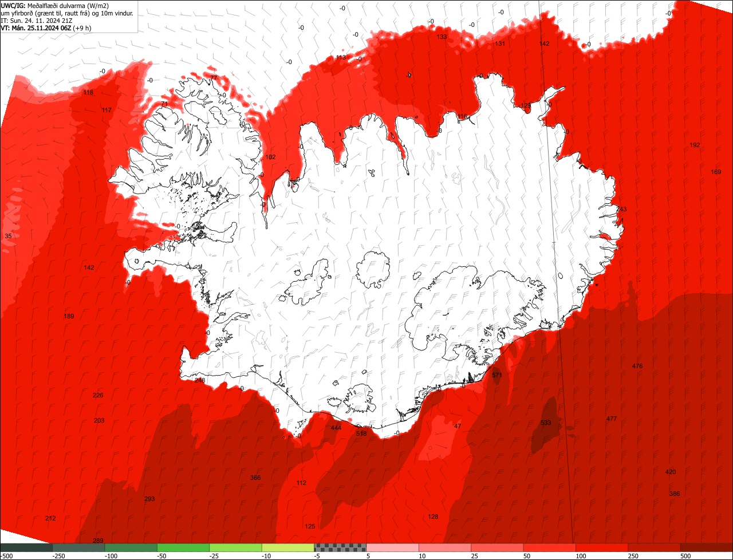
Task: Click the 420 value in the southeast
Action: point(671,472)
